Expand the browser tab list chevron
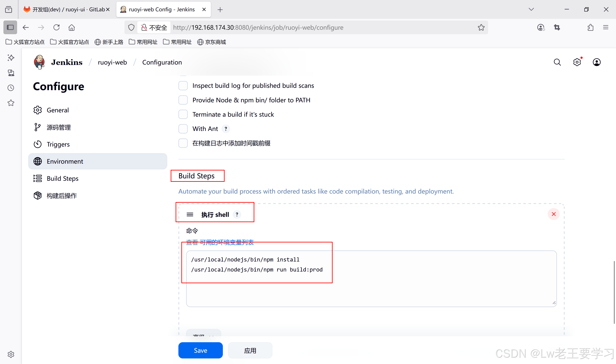616x364 pixels. [x=531, y=9]
